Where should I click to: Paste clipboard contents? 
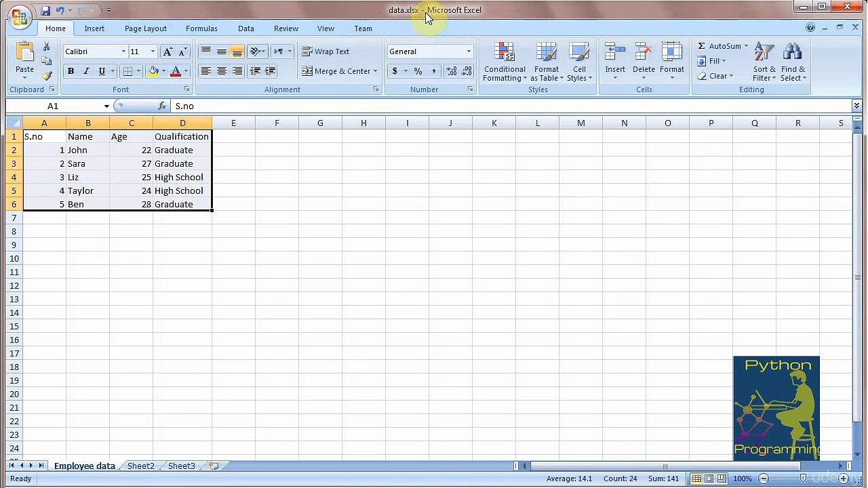pyautogui.click(x=24, y=58)
